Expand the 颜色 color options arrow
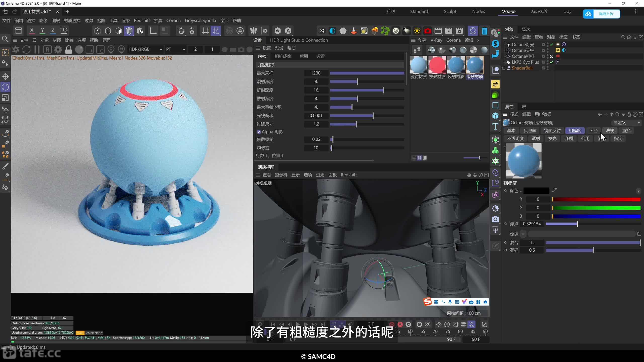Screen dimensions: 644x362 click(x=521, y=191)
